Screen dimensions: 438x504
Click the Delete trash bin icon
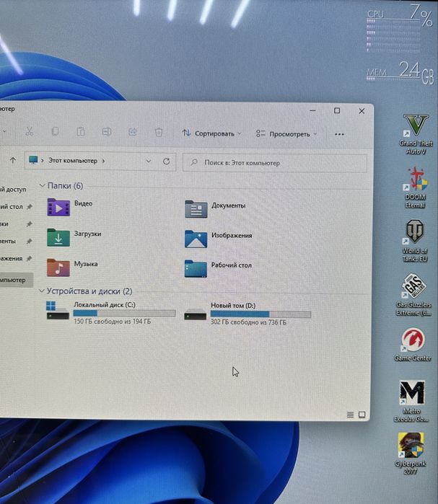(159, 132)
